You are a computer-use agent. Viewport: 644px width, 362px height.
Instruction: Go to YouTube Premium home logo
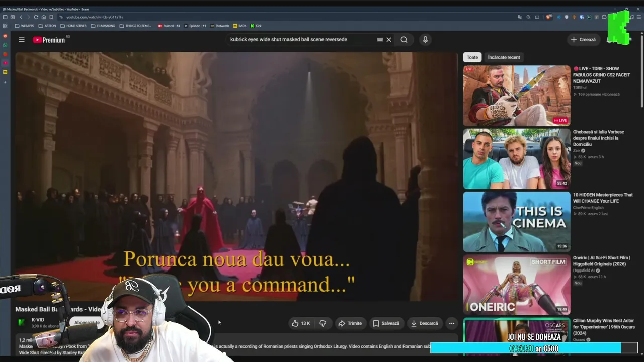(49, 40)
